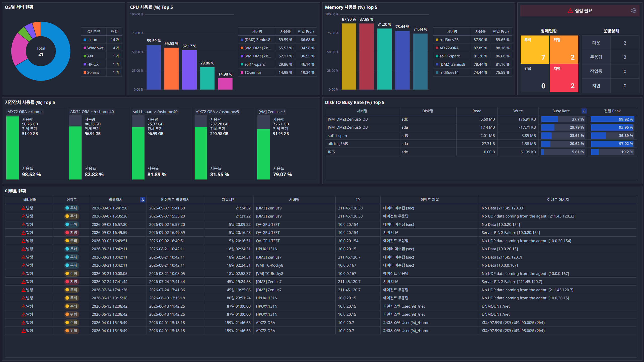Sort events by the 이벤트 메시지 header
Viewport: 644px width, 362px height.
pyautogui.click(x=558, y=200)
